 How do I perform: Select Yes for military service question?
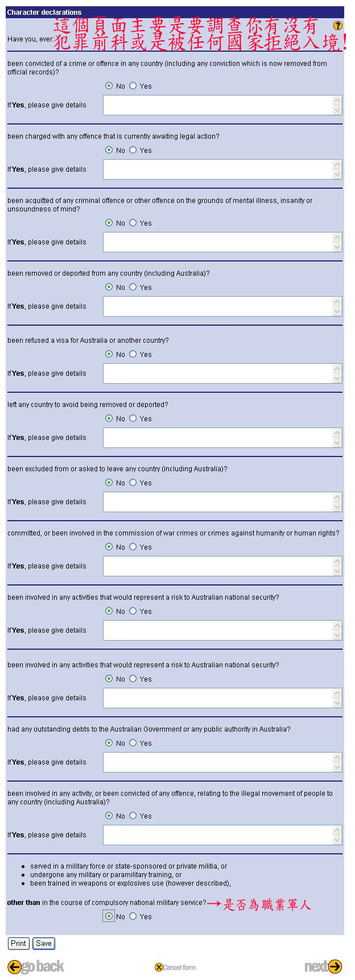133,916
